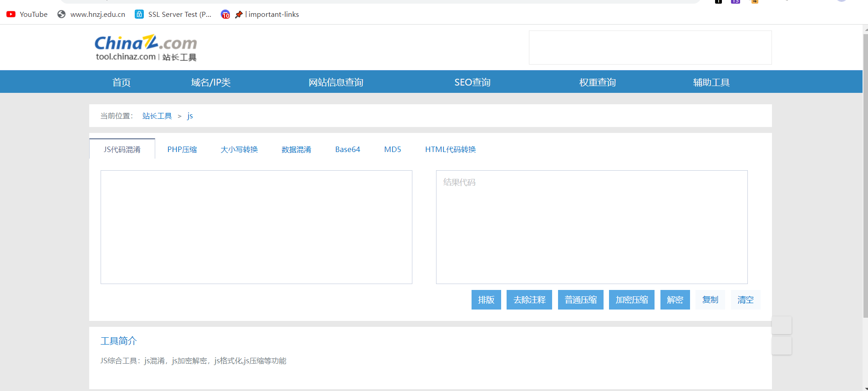Switch to the Base64 tab

(x=347, y=149)
